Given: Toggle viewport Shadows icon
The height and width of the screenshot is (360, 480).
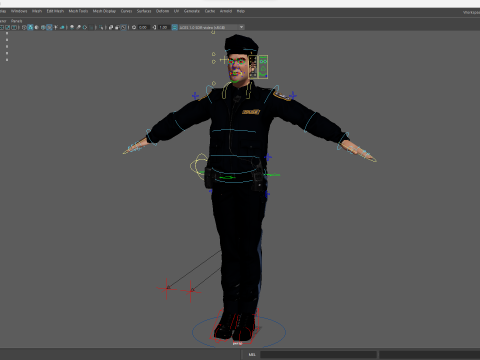Looking at the screenshot, I should (x=62, y=27).
